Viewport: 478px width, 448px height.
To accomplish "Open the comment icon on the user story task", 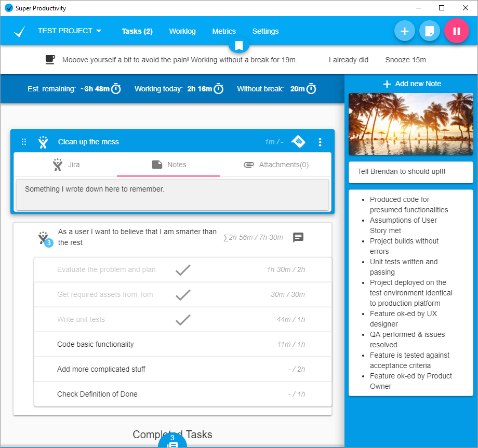I will [x=298, y=237].
